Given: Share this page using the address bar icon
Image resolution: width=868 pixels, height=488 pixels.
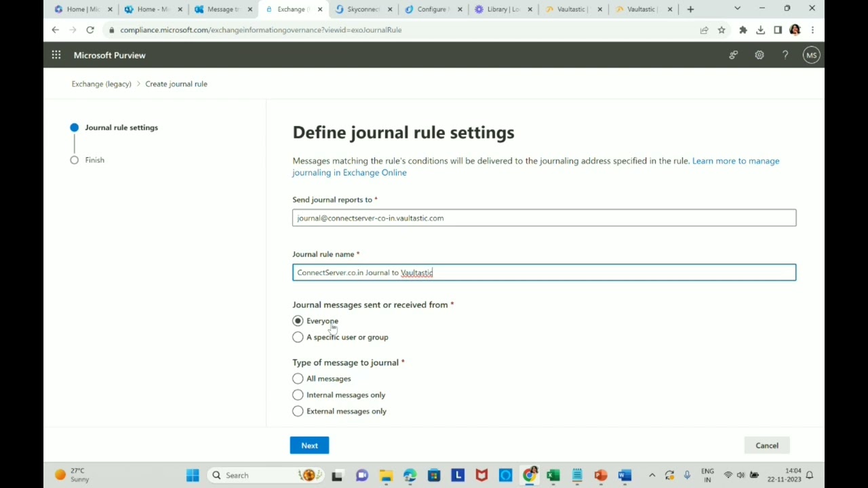Looking at the screenshot, I should (x=704, y=30).
